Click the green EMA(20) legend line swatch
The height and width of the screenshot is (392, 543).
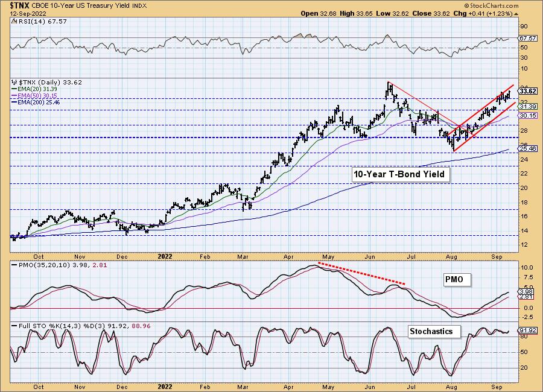coord(14,89)
